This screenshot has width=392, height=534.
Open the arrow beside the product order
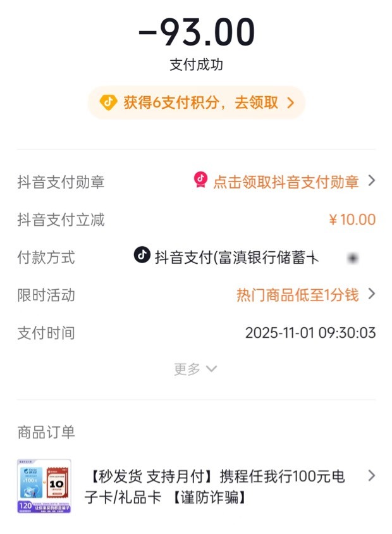coord(372,476)
